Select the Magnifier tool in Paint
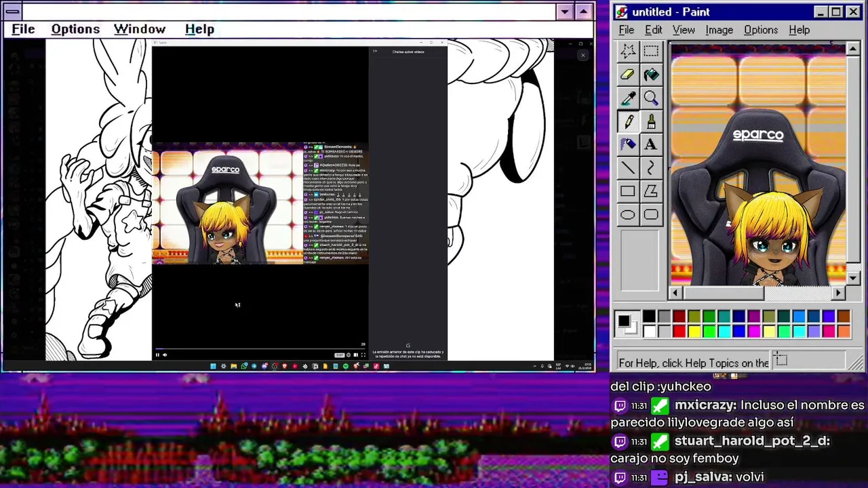This screenshot has width=868, height=488. pyautogui.click(x=651, y=98)
